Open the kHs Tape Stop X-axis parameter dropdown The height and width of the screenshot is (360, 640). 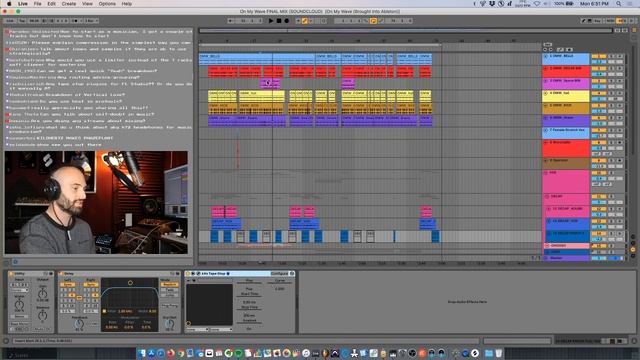pyautogui.click(x=198, y=329)
